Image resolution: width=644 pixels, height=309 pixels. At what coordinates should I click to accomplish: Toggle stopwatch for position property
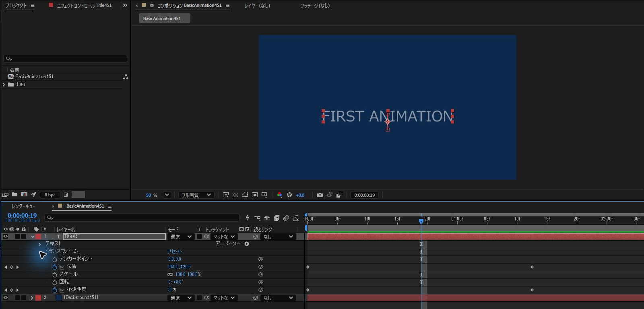pos(55,267)
